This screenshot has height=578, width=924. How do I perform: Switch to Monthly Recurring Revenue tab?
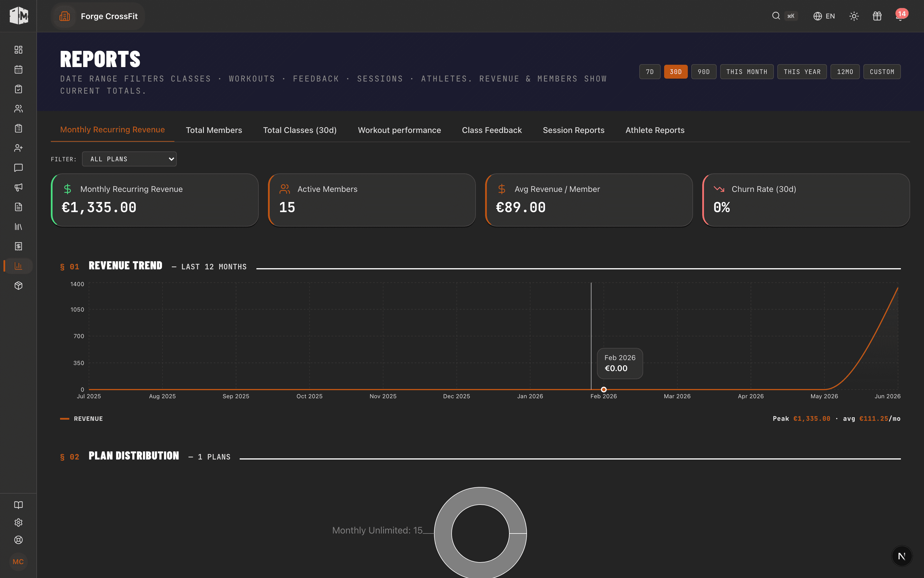click(x=113, y=130)
